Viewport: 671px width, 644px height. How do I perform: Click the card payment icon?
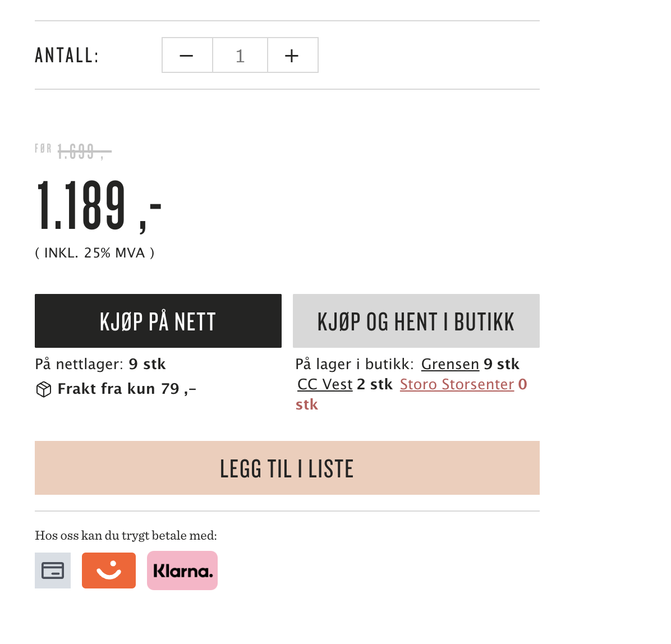[x=53, y=571]
